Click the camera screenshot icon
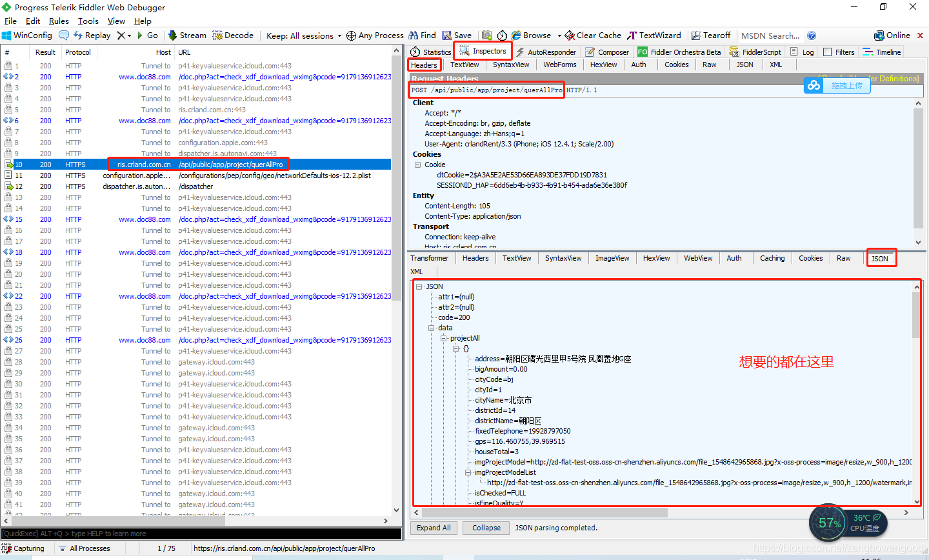Screen dimensions: 929x560 [x=487, y=35]
